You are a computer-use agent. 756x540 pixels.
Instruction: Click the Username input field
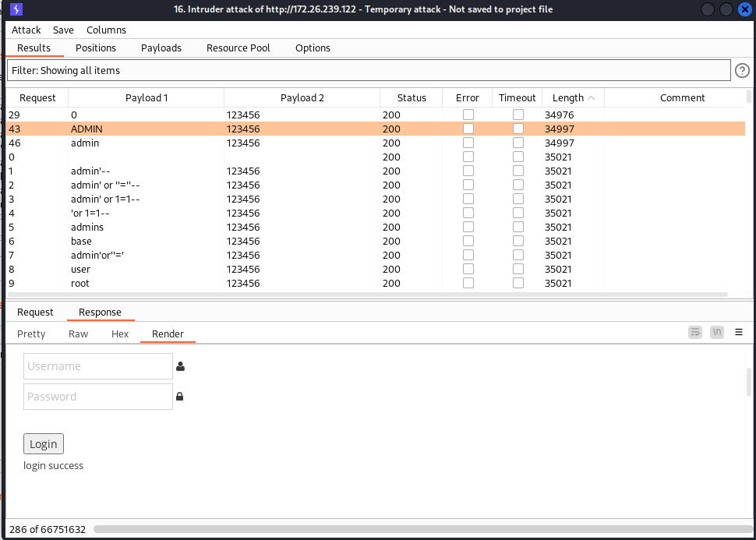98,366
